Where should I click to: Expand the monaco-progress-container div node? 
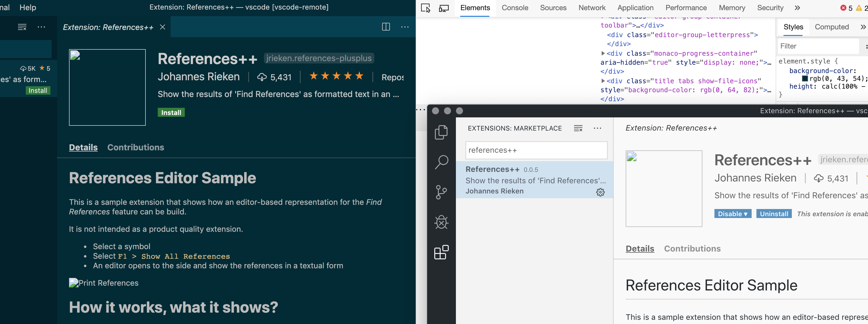point(603,53)
